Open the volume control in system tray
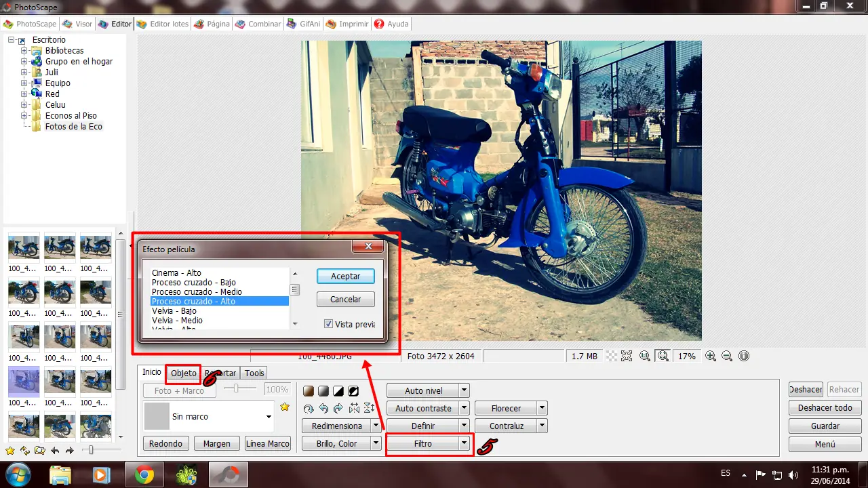The width and height of the screenshot is (868, 488). 793,475
